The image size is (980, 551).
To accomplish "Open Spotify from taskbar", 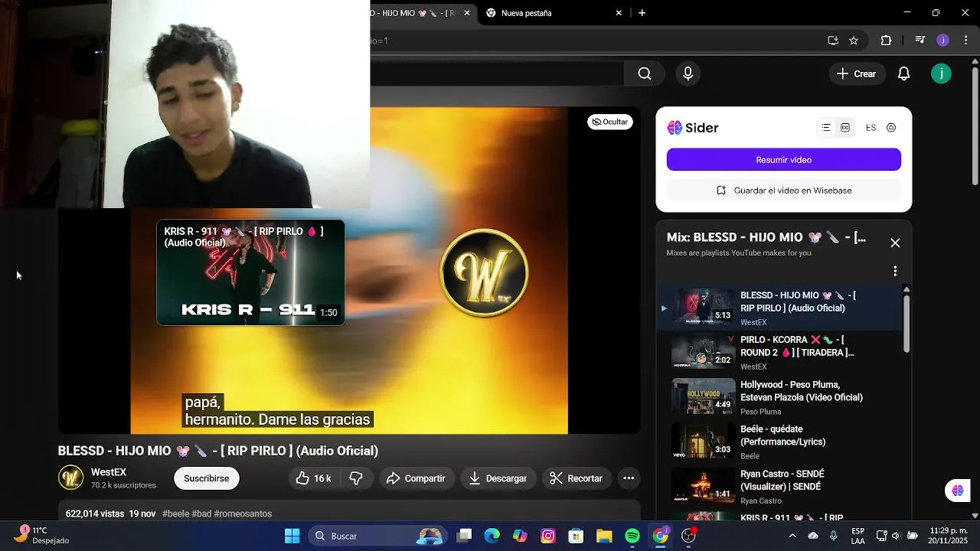I will [632, 536].
